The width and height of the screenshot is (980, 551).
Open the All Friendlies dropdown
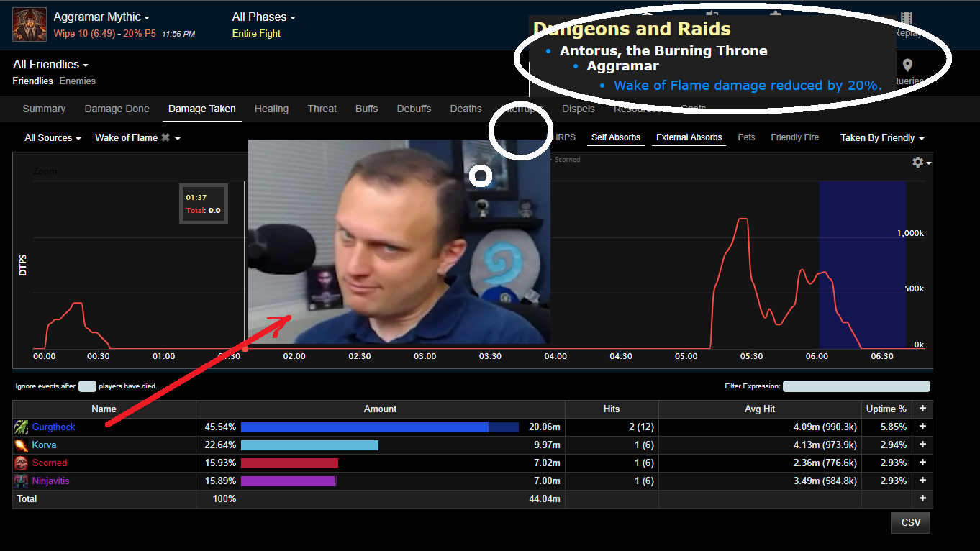50,65
